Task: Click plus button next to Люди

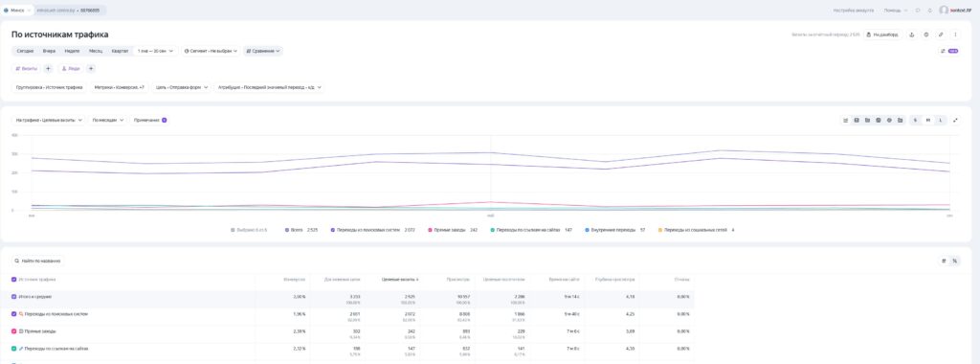Action: tap(91, 69)
